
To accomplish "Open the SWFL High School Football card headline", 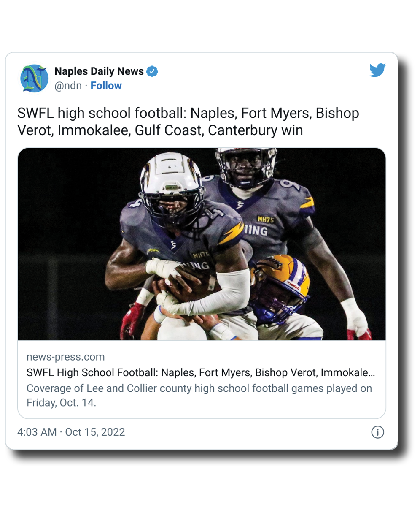I will (200, 373).
